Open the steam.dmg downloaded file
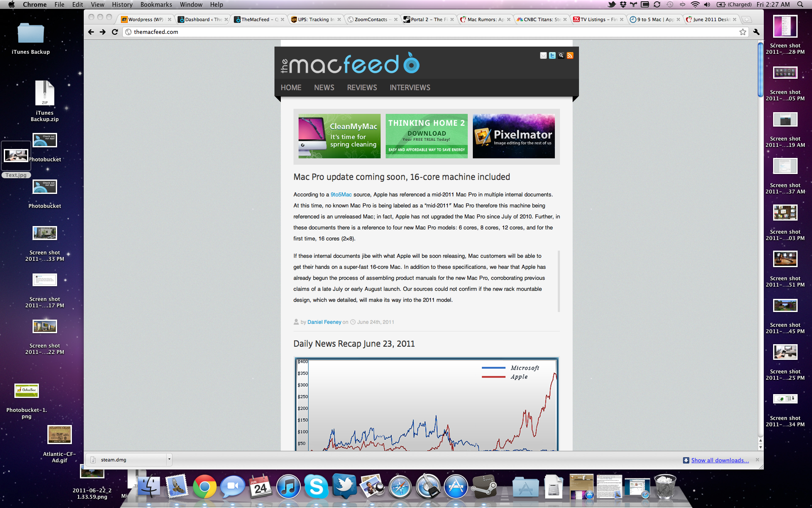The height and width of the screenshot is (508, 812). (126, 460)
